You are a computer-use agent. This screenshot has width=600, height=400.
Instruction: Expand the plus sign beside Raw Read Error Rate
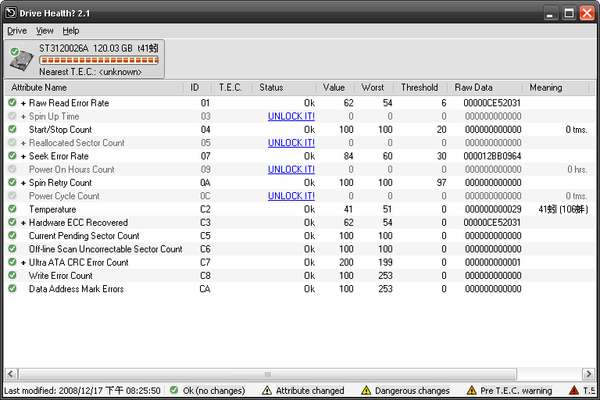tap(23, 103)
